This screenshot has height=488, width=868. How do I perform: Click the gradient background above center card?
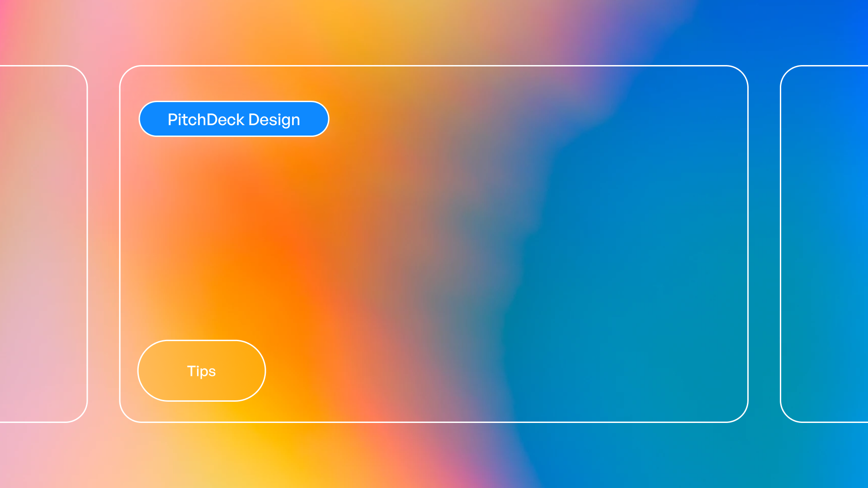pos(434,32)
